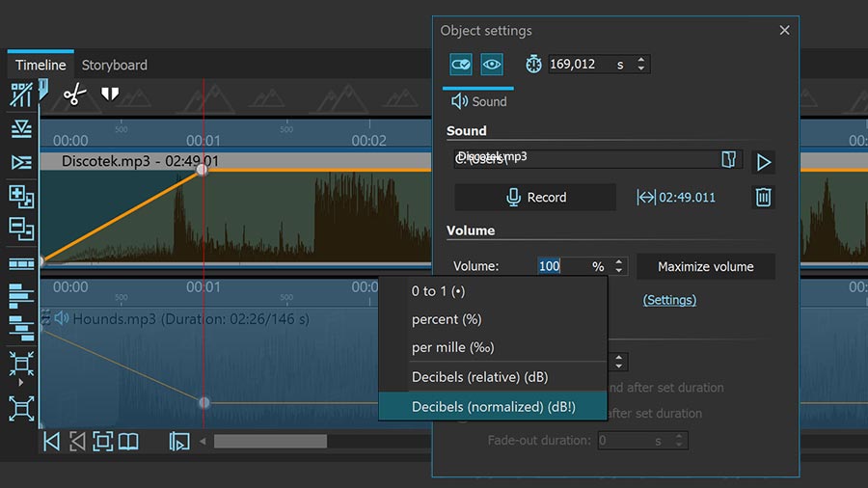Click the open book icon below timeline
Viewport: 868px width, 488px height.
pos(127,441)
